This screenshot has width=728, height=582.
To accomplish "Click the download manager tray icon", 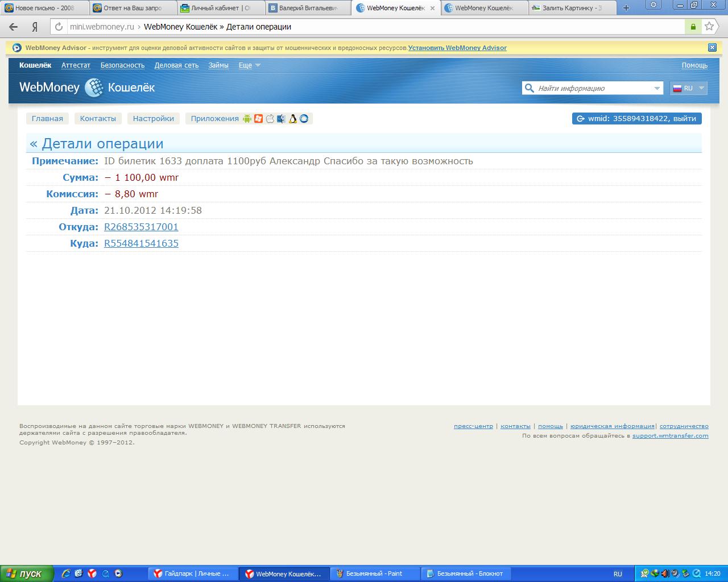I will click(x=655, y=573).
